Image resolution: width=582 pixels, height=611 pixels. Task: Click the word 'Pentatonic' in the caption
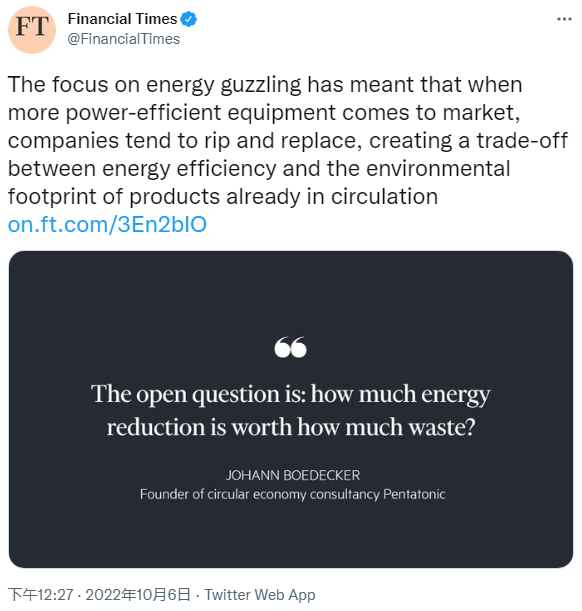click(x=414, y=494)
